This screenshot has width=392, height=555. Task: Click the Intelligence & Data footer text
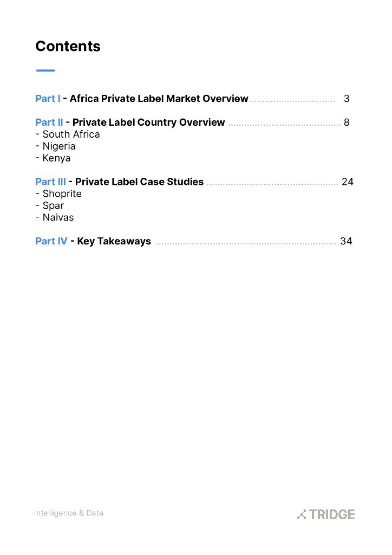69,513
